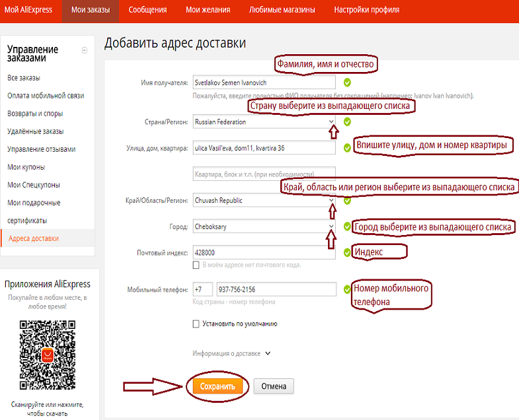
Task: Open the Сообщения tab
Action: click(x=147, y=10)
